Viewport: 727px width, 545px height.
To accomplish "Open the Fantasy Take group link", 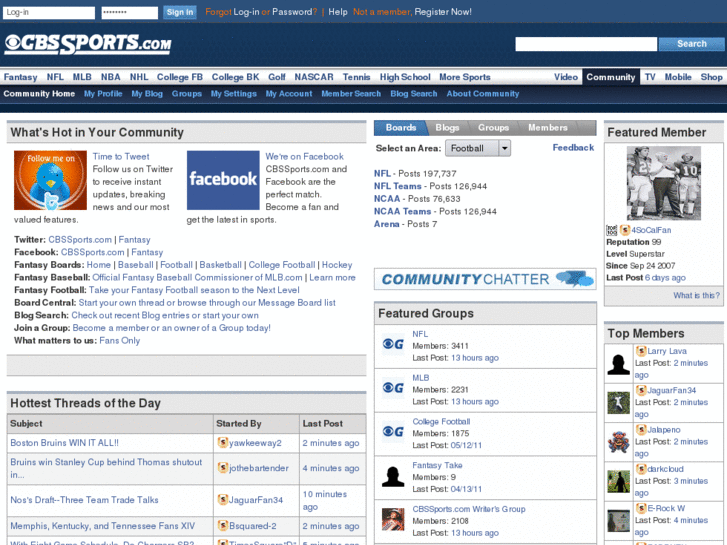I will click(437, 465).
